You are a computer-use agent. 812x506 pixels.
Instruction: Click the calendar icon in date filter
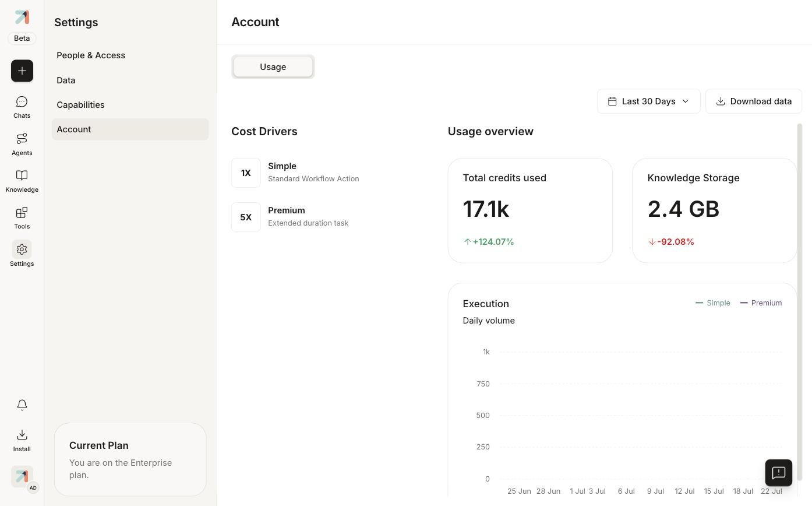(612, 101)
